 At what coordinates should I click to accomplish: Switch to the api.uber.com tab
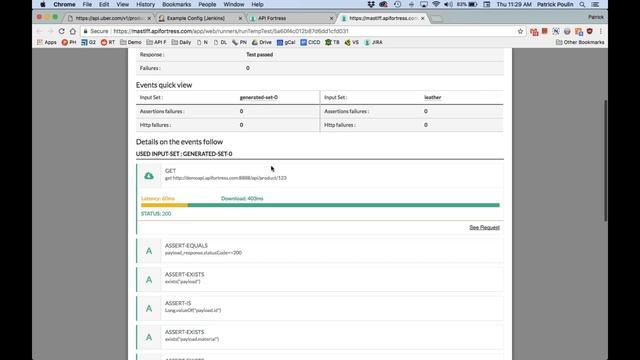click(109, 18)
